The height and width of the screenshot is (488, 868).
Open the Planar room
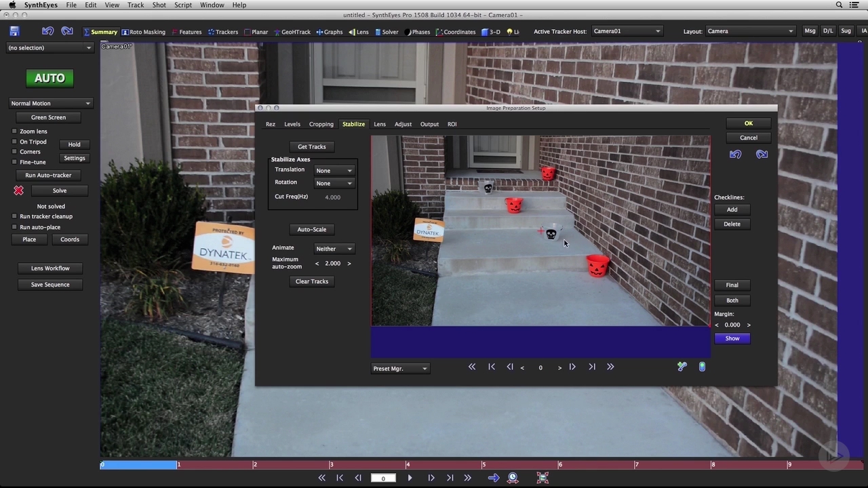256,32
